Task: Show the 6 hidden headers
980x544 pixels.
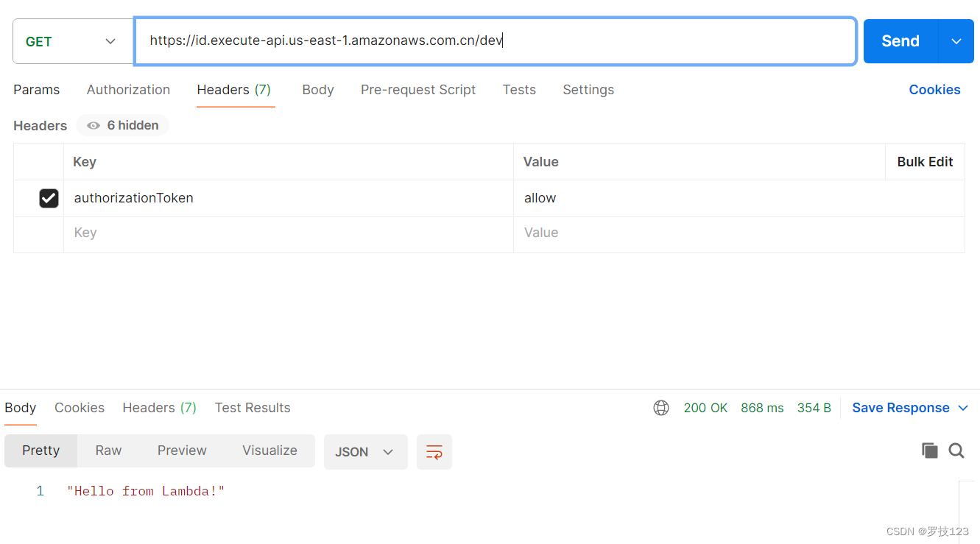Action: click(123, 125)
